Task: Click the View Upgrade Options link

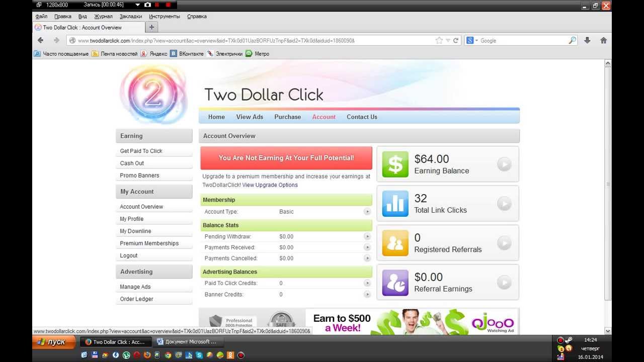Action: click(x=270, y=185)
